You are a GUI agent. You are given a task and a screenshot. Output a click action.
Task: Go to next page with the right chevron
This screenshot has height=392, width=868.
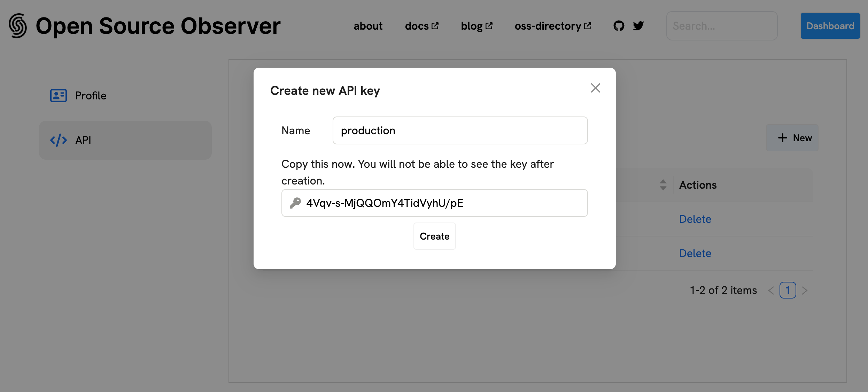(805, 290)
